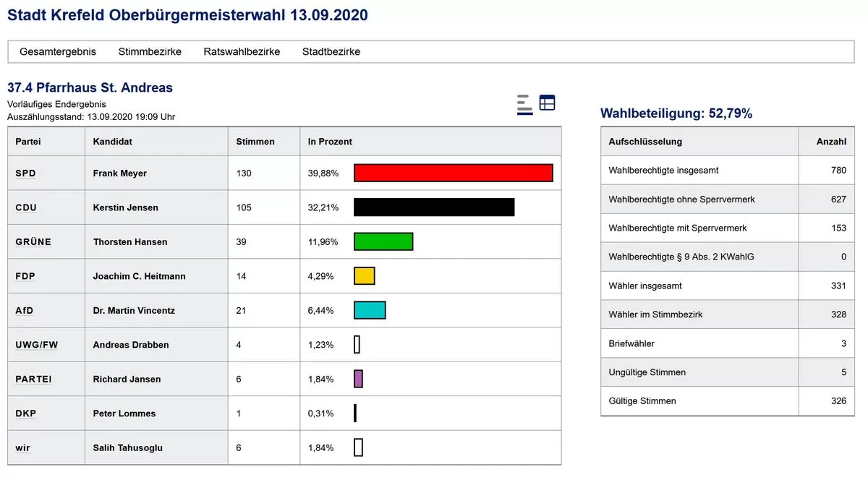Viewport: 868px width, 480px height.
Task: Switch to bar chart view icon
Action: 525,104
